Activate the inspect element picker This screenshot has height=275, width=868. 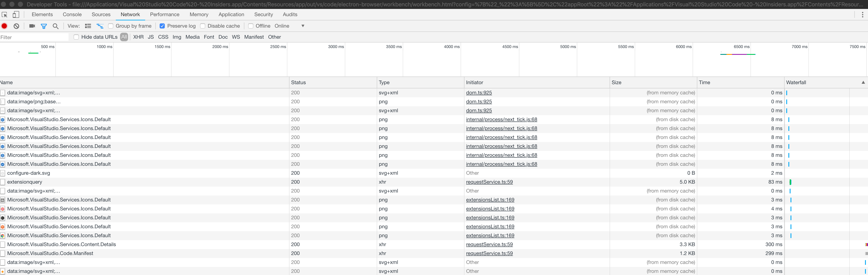tap(5, 14)
